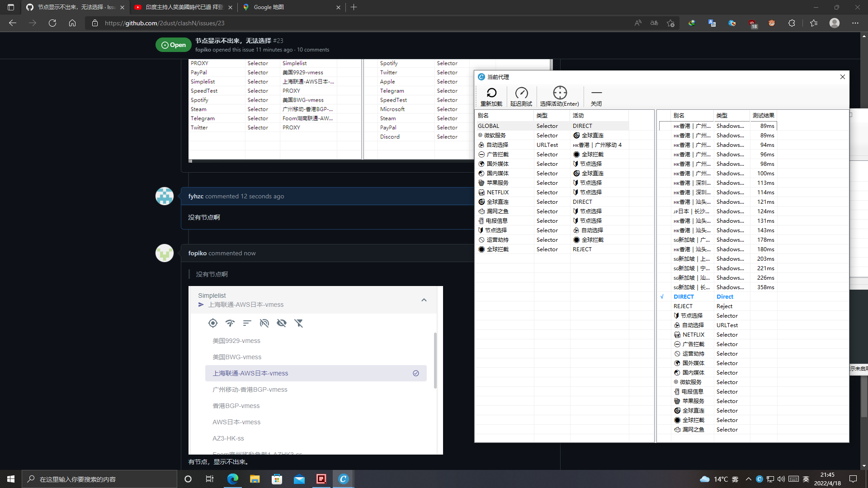Switch to the YouTube video tab
The height and width of the screenshot is (488, 868).
(x=181, y=7)
